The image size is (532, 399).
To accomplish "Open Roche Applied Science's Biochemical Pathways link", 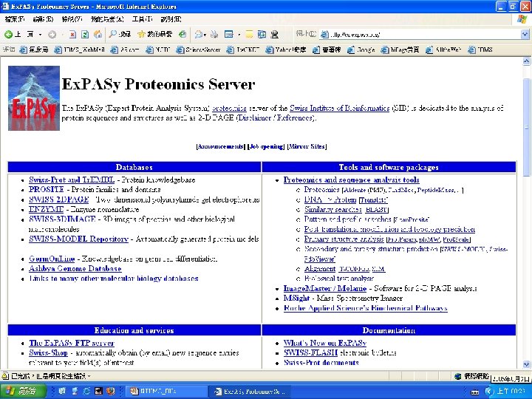I will [x=366, y=308].
